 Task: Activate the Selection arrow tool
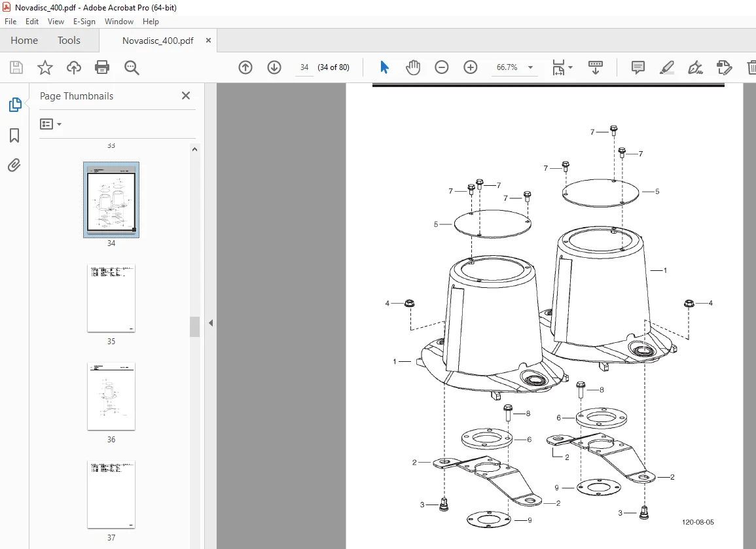(x=384, y=67)
